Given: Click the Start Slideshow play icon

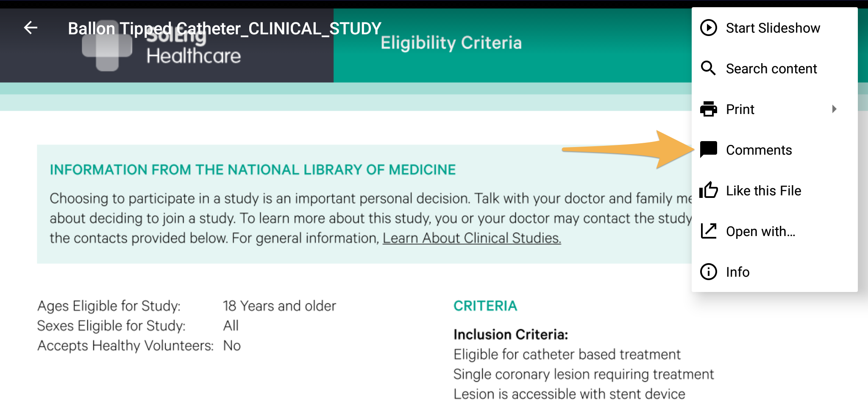Looking at the screenshot, I should [708, 28].
